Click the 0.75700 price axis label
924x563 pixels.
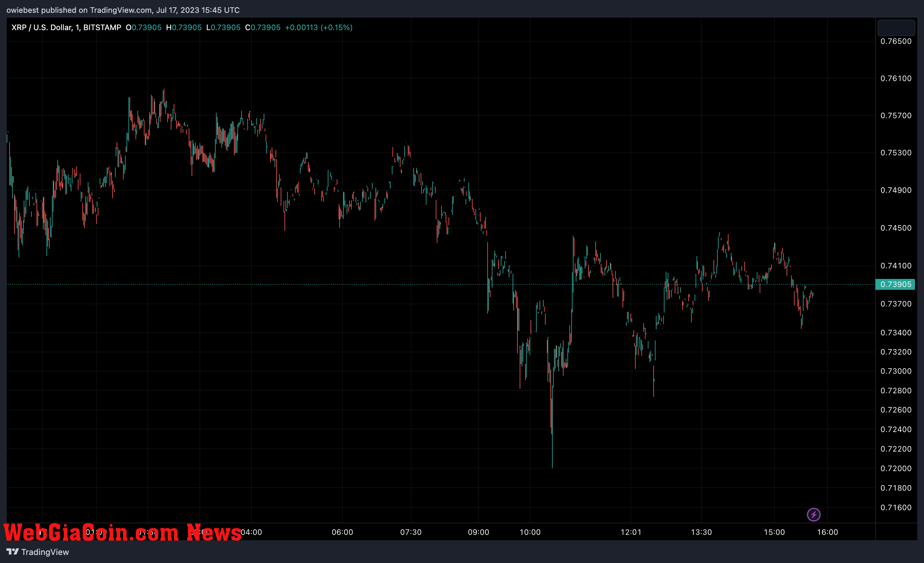(x=896, y=115)
